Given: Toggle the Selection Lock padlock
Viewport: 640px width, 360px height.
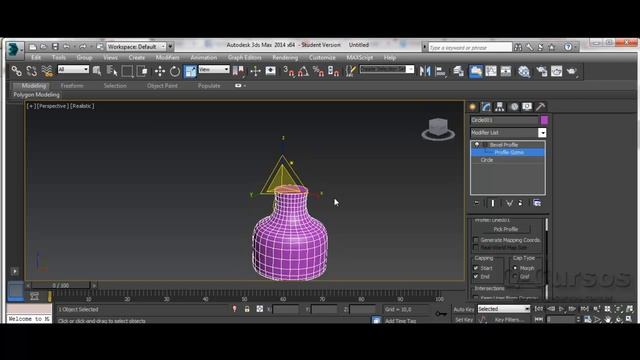Looking at the screenshot, I should (x=247, y=309).
